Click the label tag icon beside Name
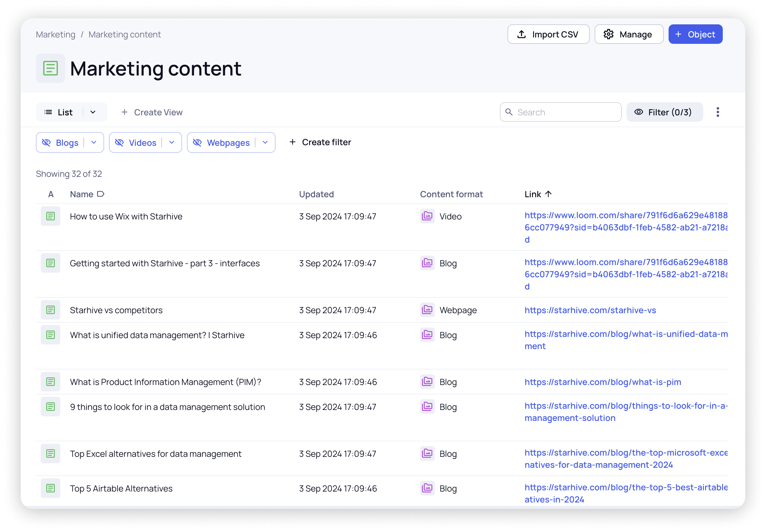This screenshot has width=766, height=532. click(x=101, y=194)
